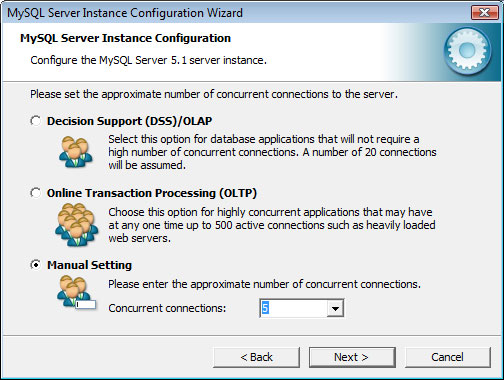Click the Manual Setting users icon
This screenshot has width=504, height=380.
(76, 293)
